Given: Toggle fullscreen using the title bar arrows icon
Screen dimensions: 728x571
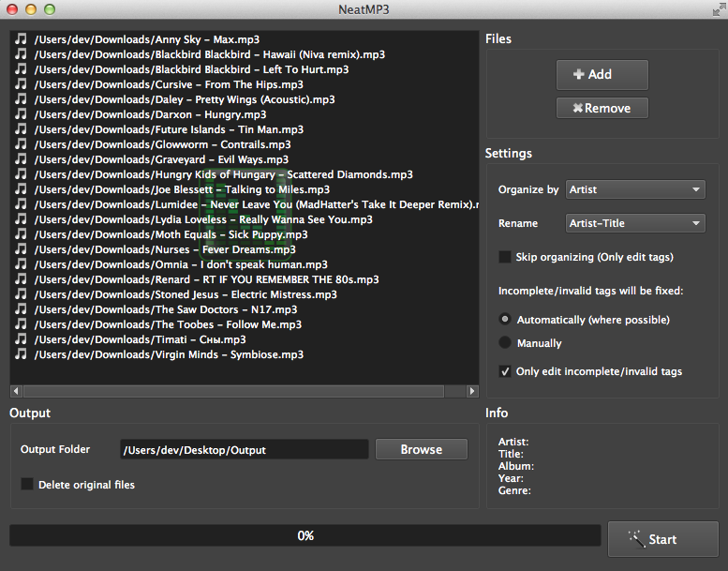Looking at the screenshot, I should (720, 9).
